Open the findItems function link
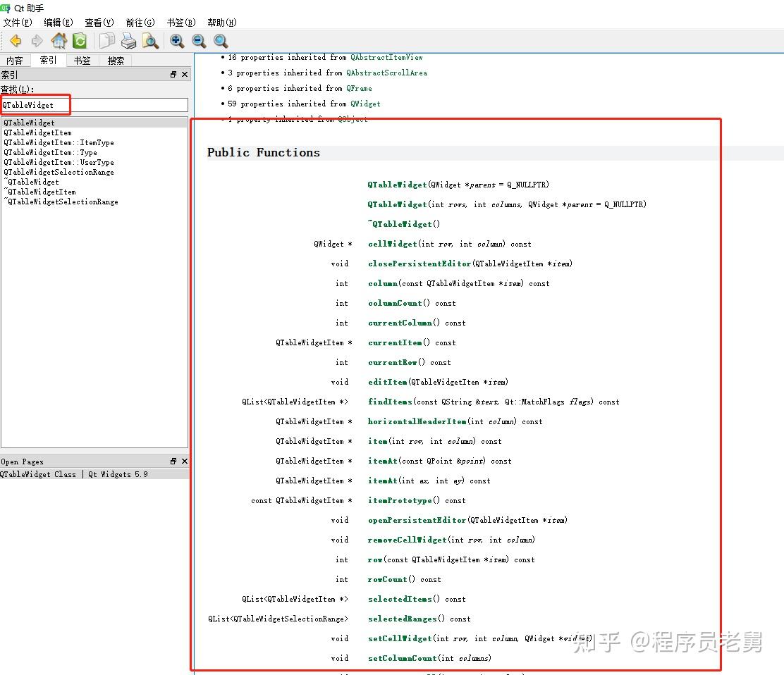The height and width of the screenshot is (675, 784). click(x=389, y=402)
